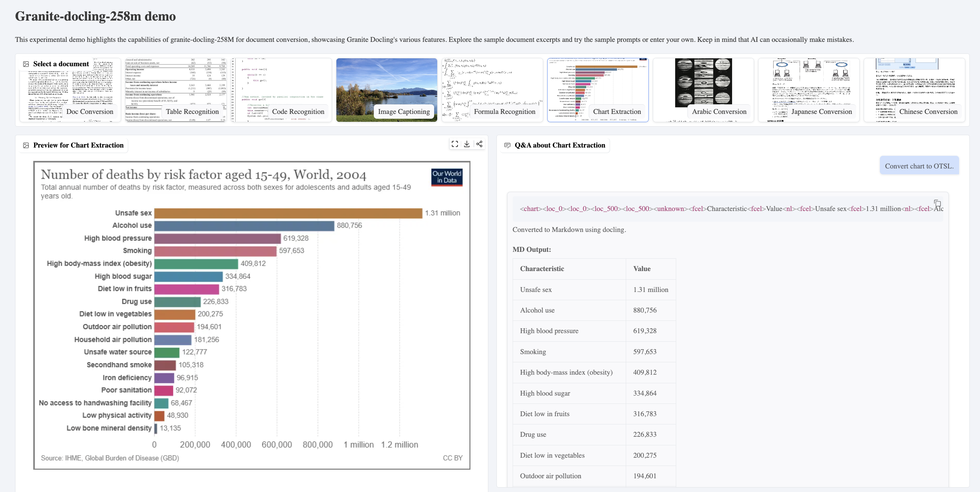The width and height of the screenshot is (980, 492).
Task: Download the chart preview image
Action: [467, 144]
